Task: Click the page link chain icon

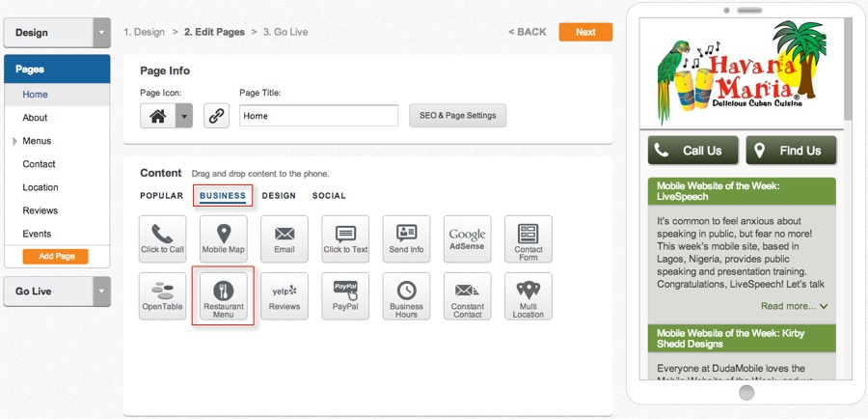Action: (x=216, y=116)
